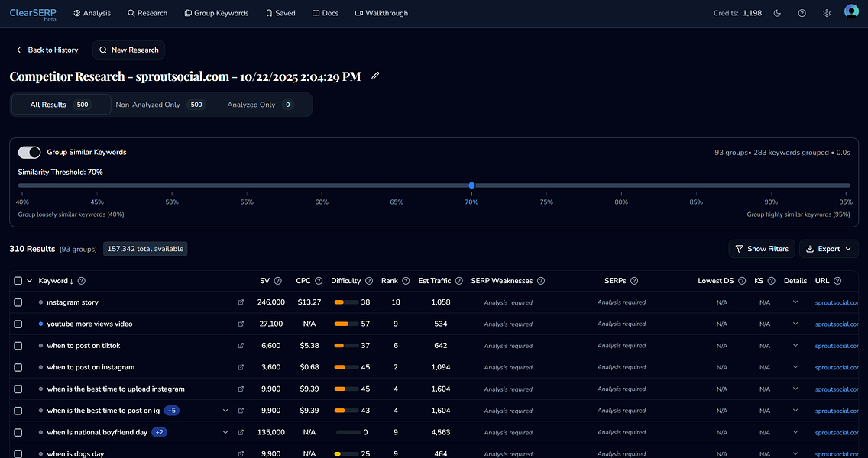868x458 pixels.
Task: Open external link icon for best time to upload instagram
Action: (x=241, y=389)
